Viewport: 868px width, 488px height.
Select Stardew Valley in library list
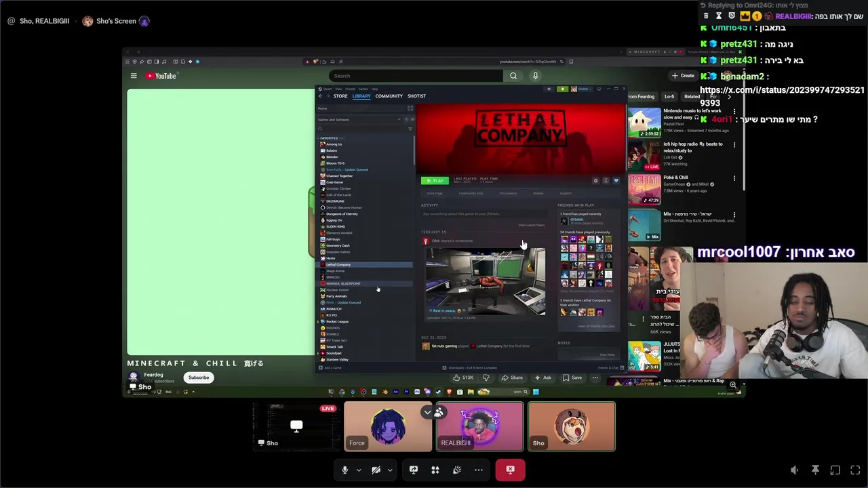click(337, 359)
